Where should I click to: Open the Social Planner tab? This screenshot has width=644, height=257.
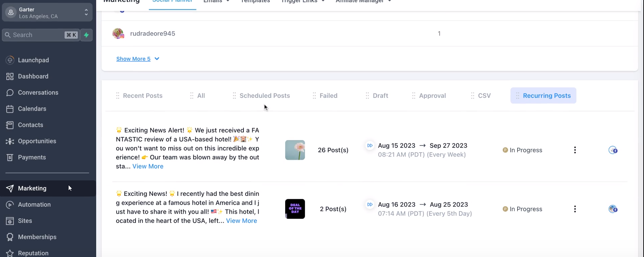pos(173,2)
